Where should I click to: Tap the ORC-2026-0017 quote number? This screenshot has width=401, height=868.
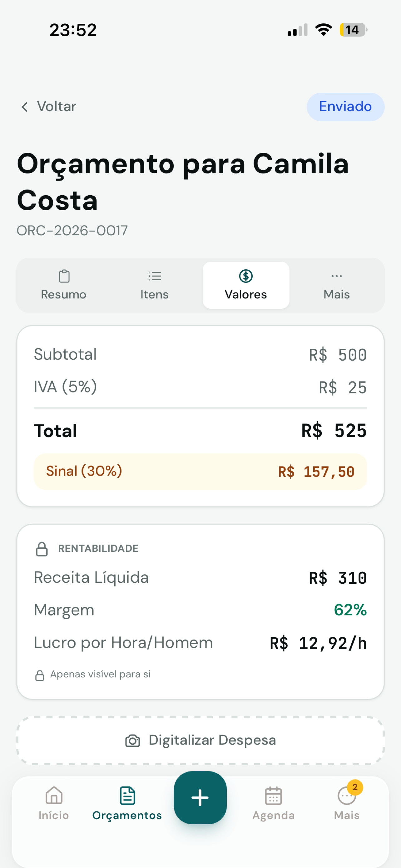[x=72, y=231]
